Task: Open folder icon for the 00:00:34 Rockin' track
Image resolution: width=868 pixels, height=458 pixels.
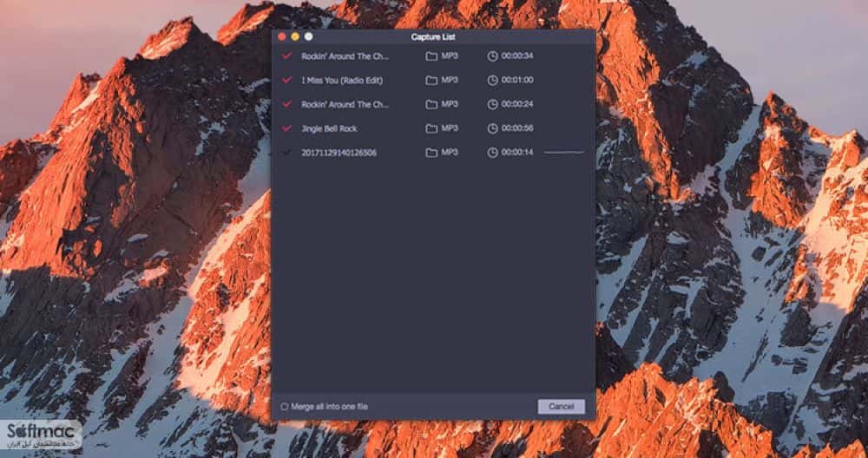Action: tap(431, 56)
